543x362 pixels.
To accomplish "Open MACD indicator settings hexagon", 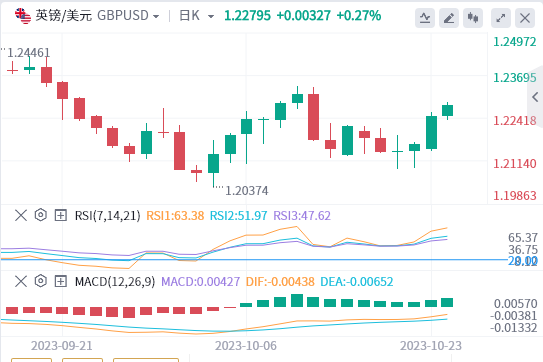I will click(x=41, y=281).
